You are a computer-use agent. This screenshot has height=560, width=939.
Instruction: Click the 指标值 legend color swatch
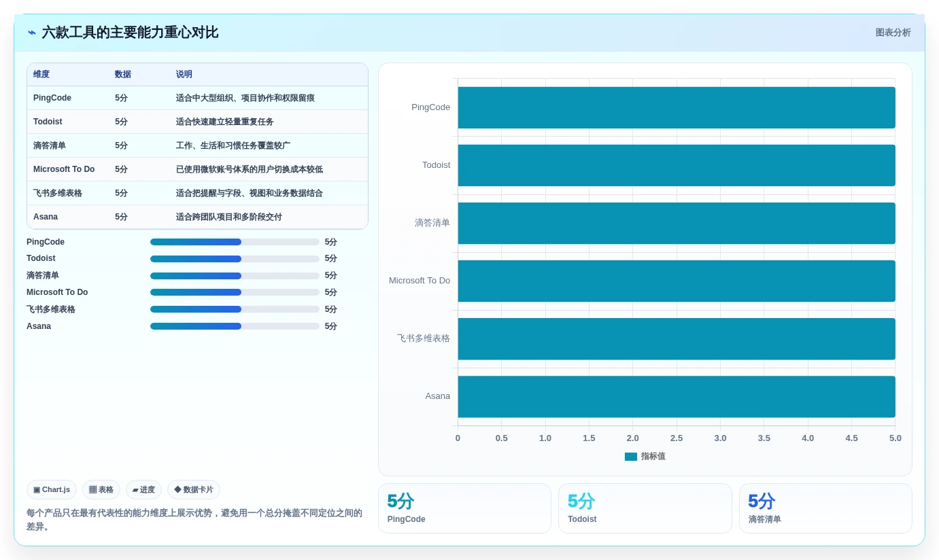[x=631, y=457]
